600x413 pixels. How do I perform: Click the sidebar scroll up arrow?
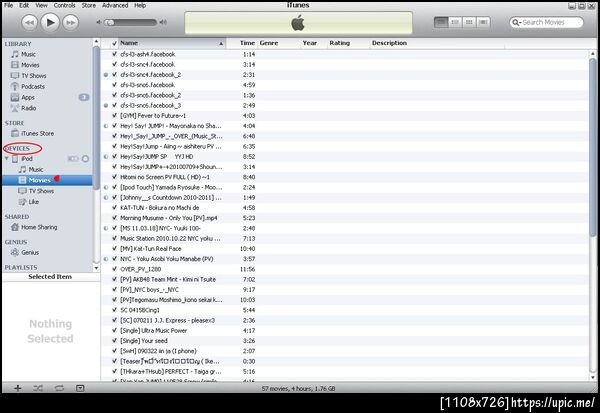96,41
